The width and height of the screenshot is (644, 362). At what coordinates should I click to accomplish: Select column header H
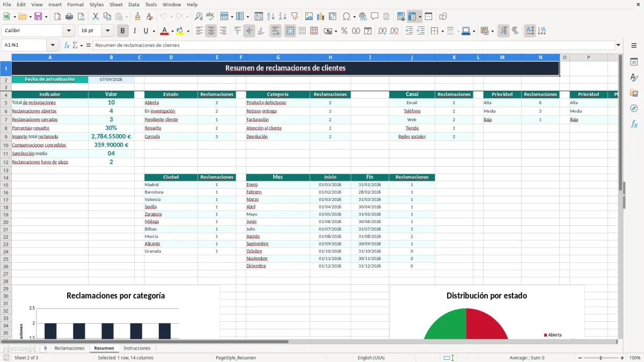pyautogui.click(x=330, y=57)
